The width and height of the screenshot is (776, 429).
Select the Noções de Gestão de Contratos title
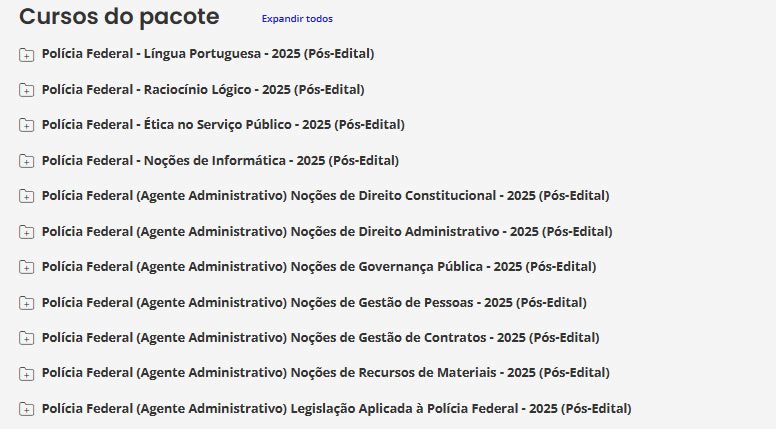click(x=320, y=337)
